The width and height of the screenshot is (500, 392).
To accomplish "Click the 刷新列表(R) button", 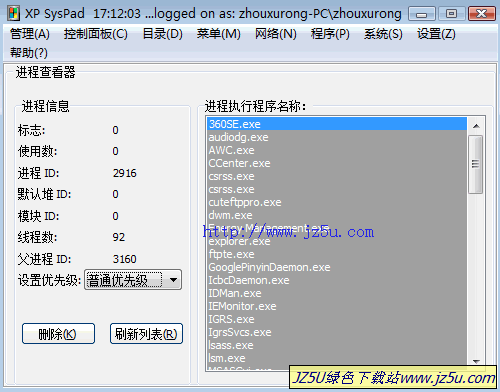I will coord(146,334).
